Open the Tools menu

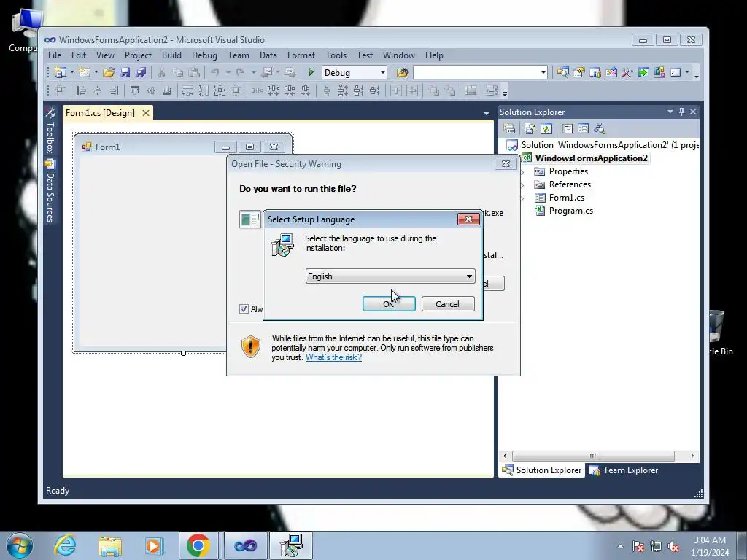(336, 55)
